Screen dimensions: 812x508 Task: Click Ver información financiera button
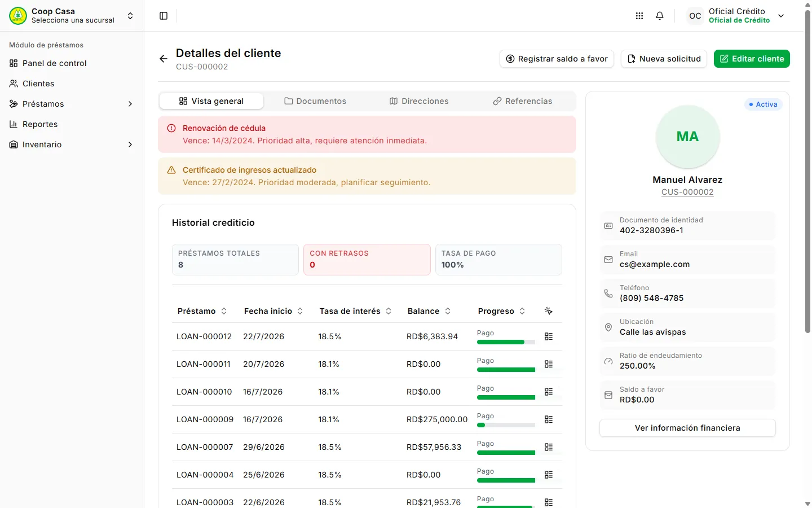(x=687, y=428)
